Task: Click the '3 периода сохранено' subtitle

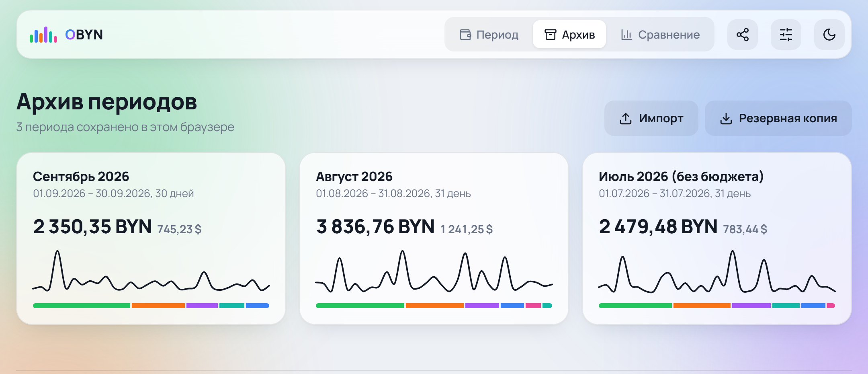Action: pyautogui.click(x=125, y=127)
